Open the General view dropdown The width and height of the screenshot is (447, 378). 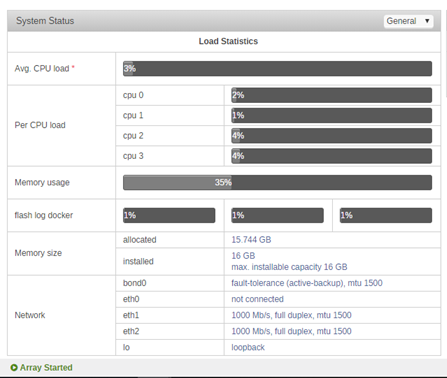point(408,21)
